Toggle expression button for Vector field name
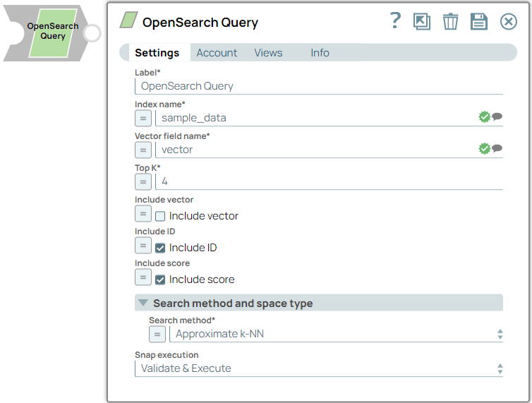This screenshot has height=403, width=532. click(143, 150)
